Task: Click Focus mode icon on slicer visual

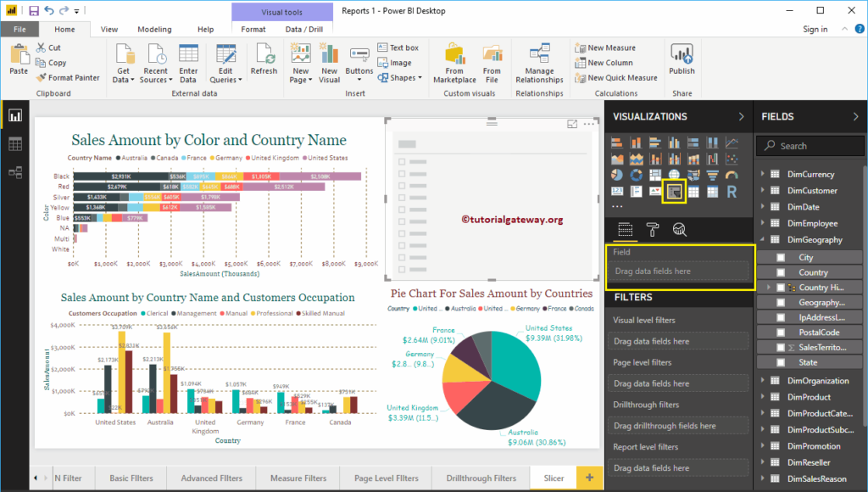Action: (x=572, y=124)
